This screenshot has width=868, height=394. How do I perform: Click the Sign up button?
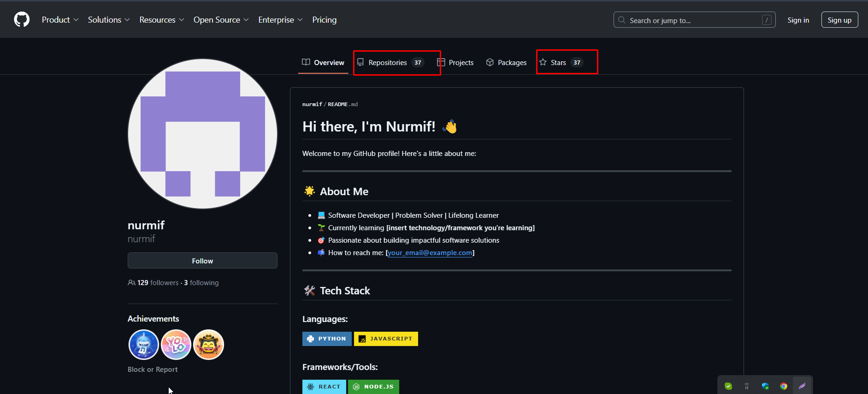(x=839, y=20)
